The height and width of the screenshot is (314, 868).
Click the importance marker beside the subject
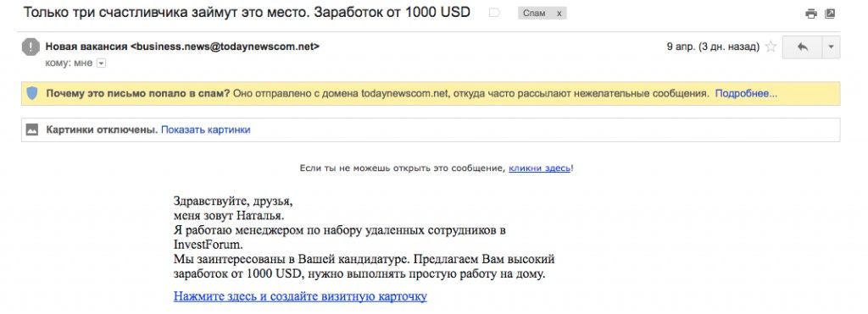(494, 14)
